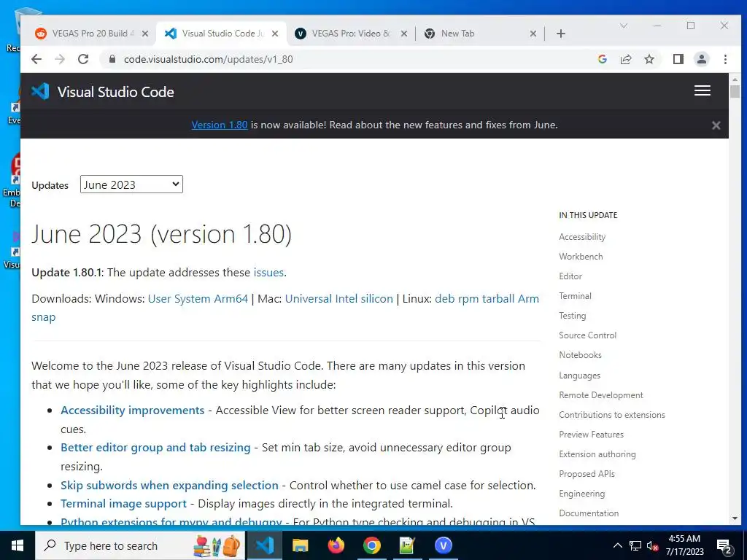Open Chrome's three-dot menu
Screen dimensions: 747x560
[725, 59]
